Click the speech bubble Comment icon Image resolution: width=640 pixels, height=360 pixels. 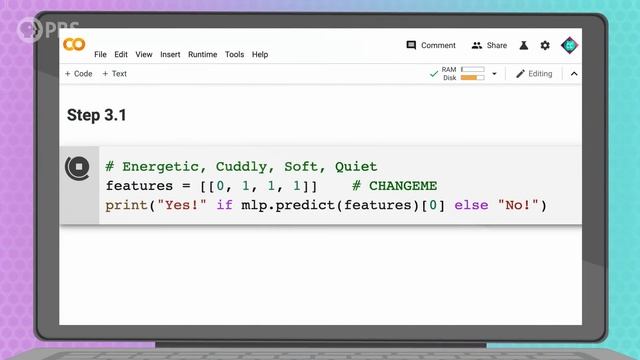411,45
